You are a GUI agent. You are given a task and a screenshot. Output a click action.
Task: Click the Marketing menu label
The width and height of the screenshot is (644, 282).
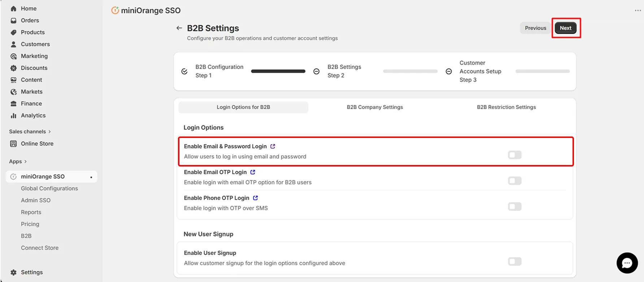(34, 56)
